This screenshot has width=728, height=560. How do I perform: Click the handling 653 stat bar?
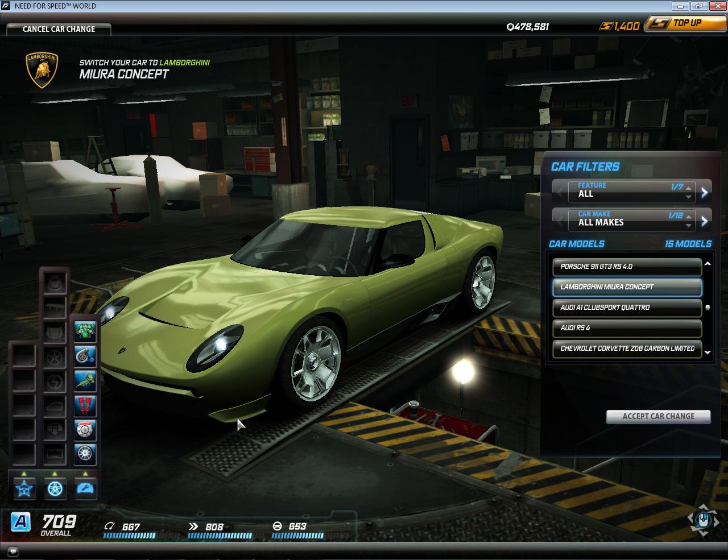pos(297,536)
